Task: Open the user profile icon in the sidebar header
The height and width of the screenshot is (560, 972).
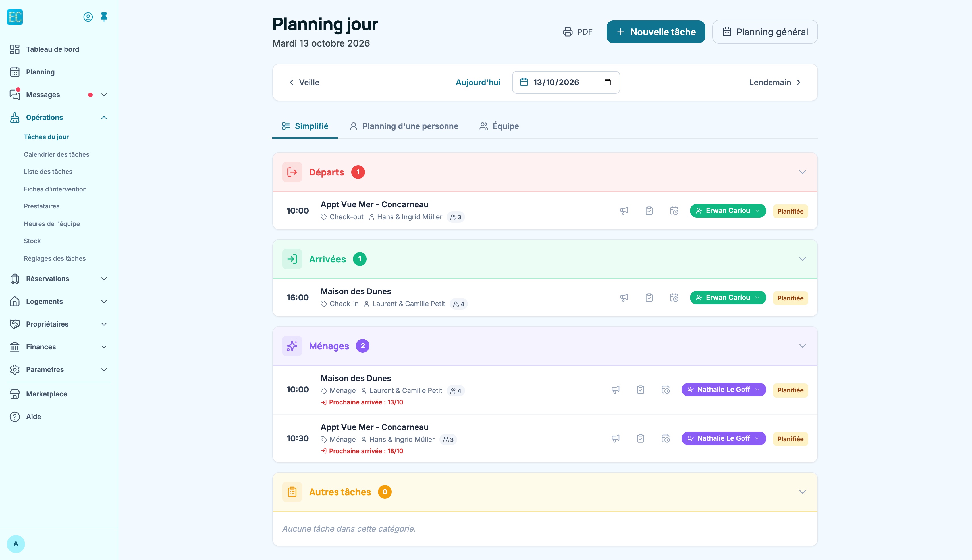Action: click(x=88, y=17)
